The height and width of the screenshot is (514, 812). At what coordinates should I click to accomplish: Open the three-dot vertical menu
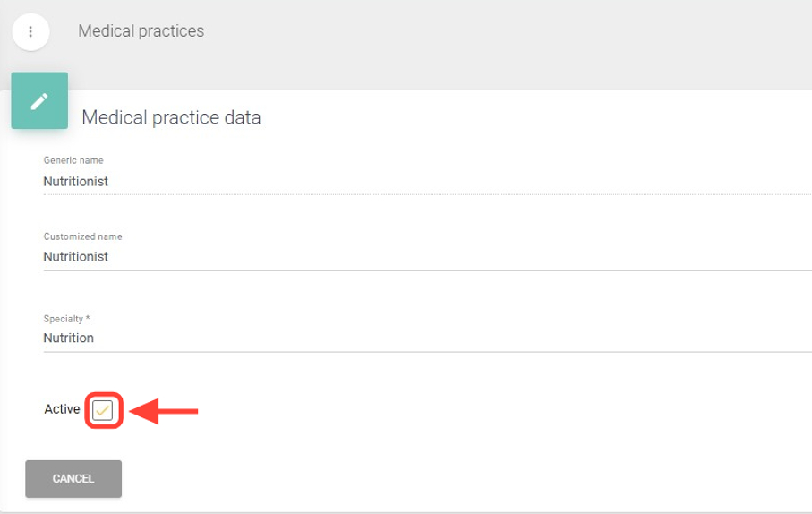[30, 31]
